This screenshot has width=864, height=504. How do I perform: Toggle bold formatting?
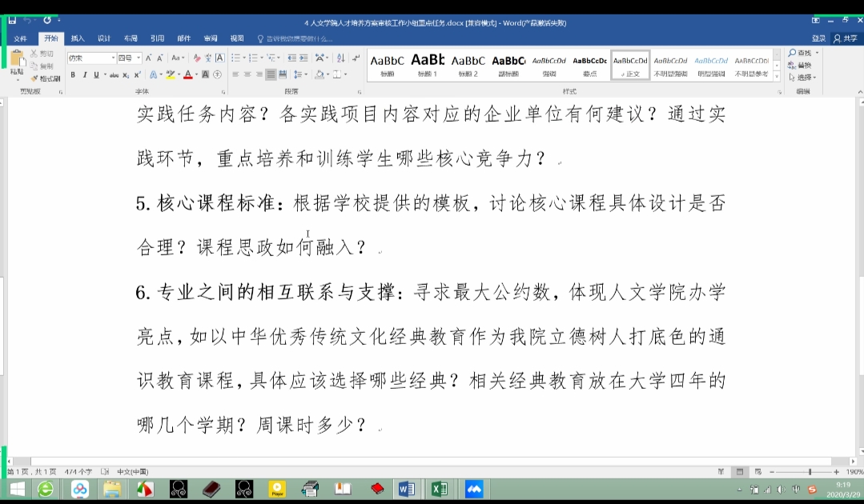tap(73, 74)
